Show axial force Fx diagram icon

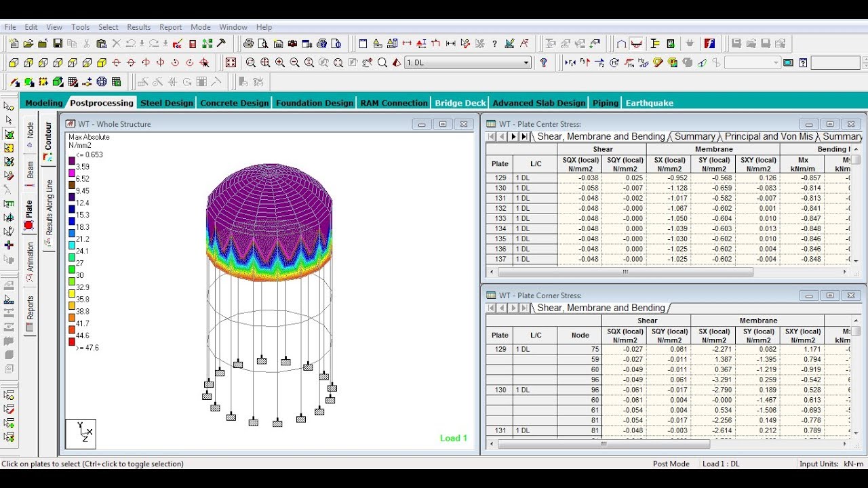tap(570, 62)
